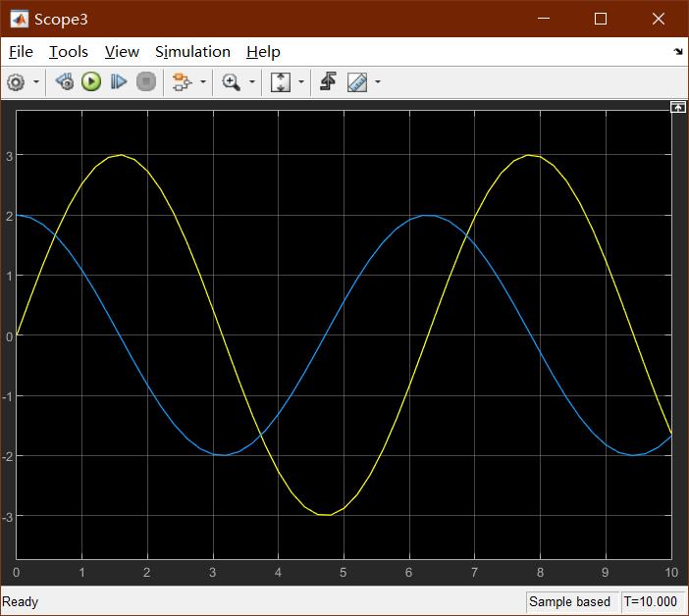This screenshot has width=689, height=616.
Task: Click the Step Back icon
Action: (x=65, y=82)
